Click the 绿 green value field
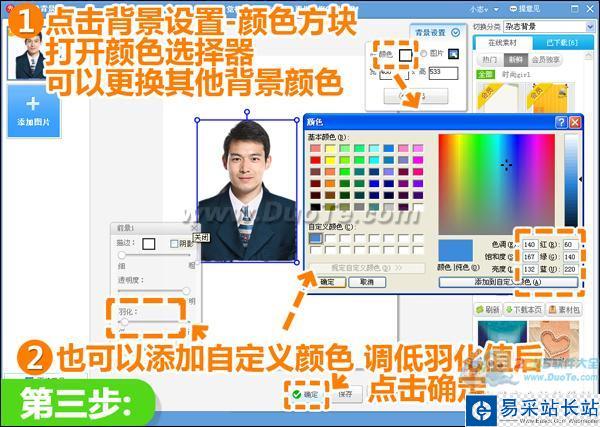This screenshot has width=600, height=427. pyautogui.click(x=570, y=257)
